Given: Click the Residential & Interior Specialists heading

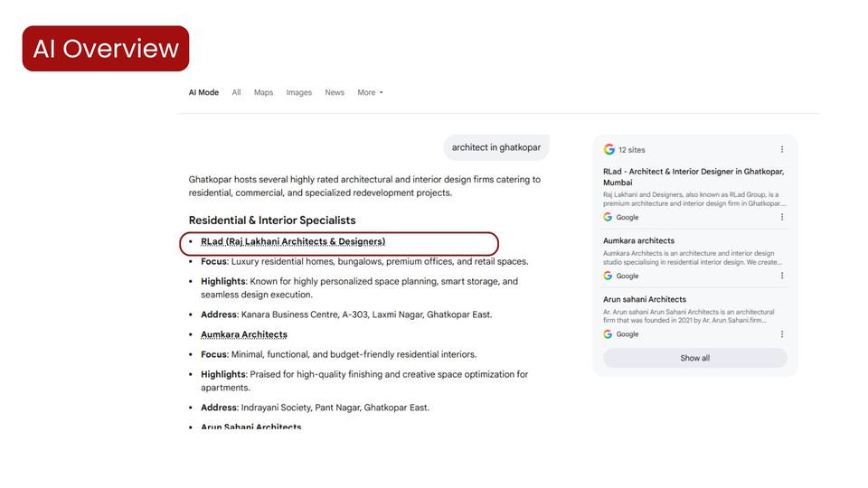Looking at the screenshot, I should click(x=272, y=221).
